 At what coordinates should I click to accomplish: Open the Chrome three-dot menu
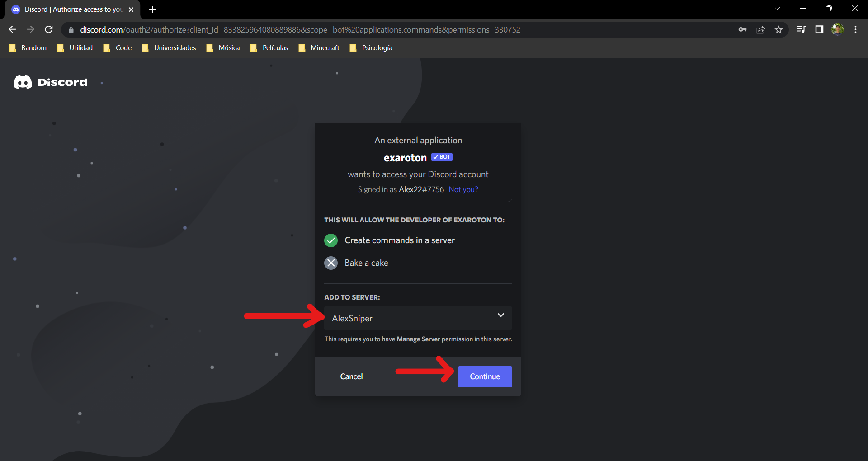point(855,29)
